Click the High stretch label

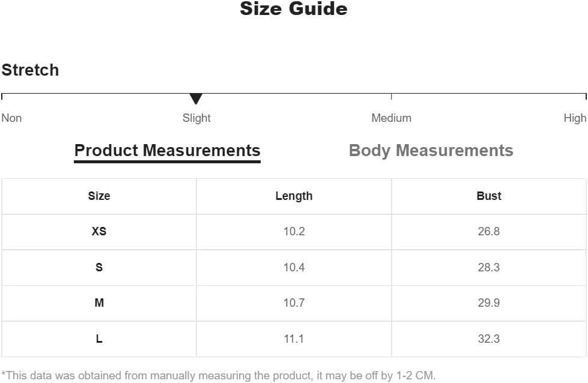pos(575,118)
